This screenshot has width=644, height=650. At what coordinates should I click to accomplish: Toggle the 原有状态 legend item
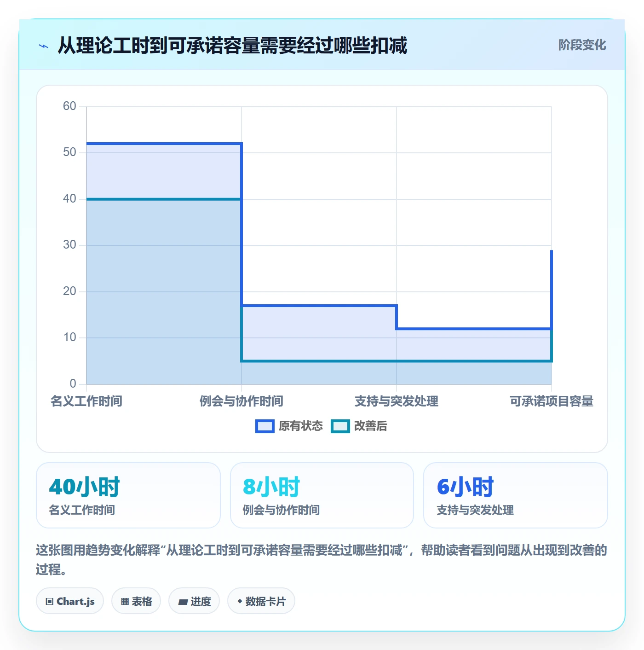coord(289,426)
